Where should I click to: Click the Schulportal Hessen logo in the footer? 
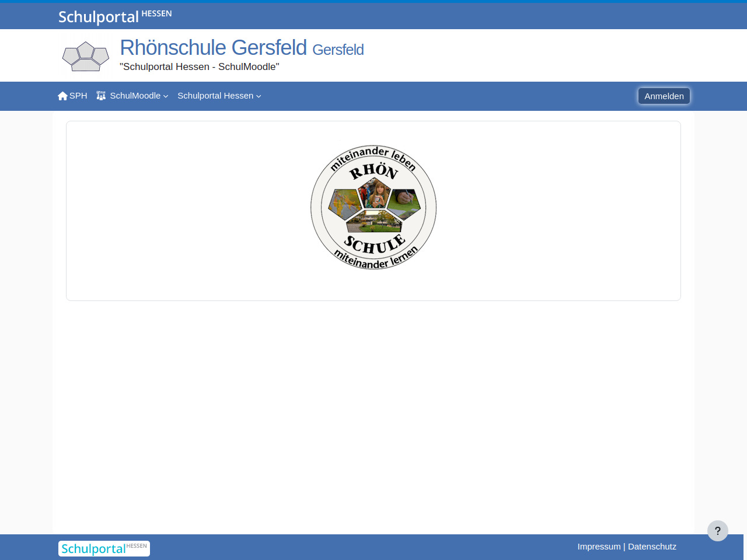click(104, 548)
